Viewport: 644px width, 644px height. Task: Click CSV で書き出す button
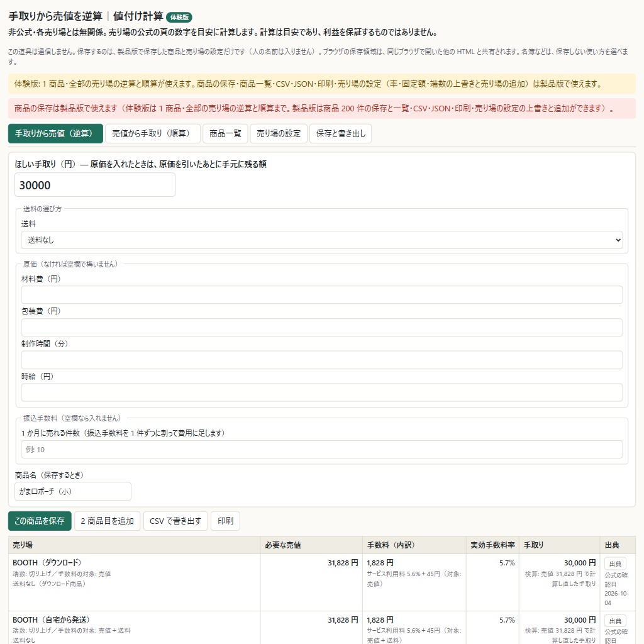tap(175, 521)
